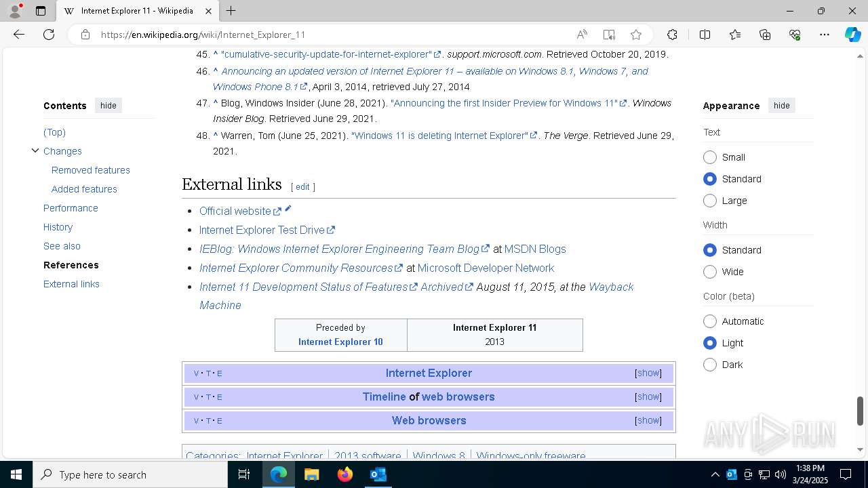Select Dark color radio button
The height and width of the screenshot is (488, 868).
tap(710, 365)
